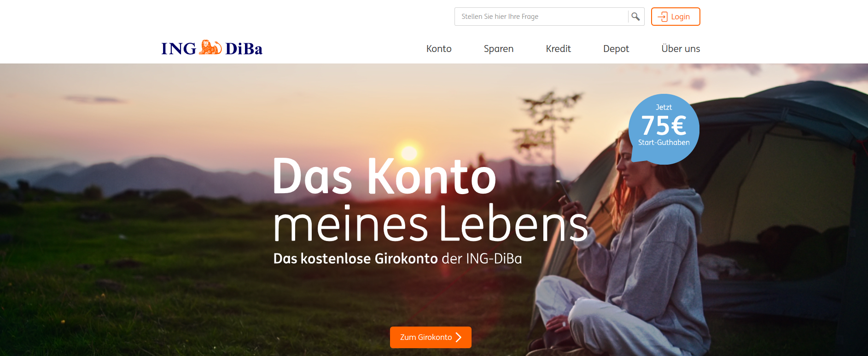Open the Kredit menu

[559, 49]
